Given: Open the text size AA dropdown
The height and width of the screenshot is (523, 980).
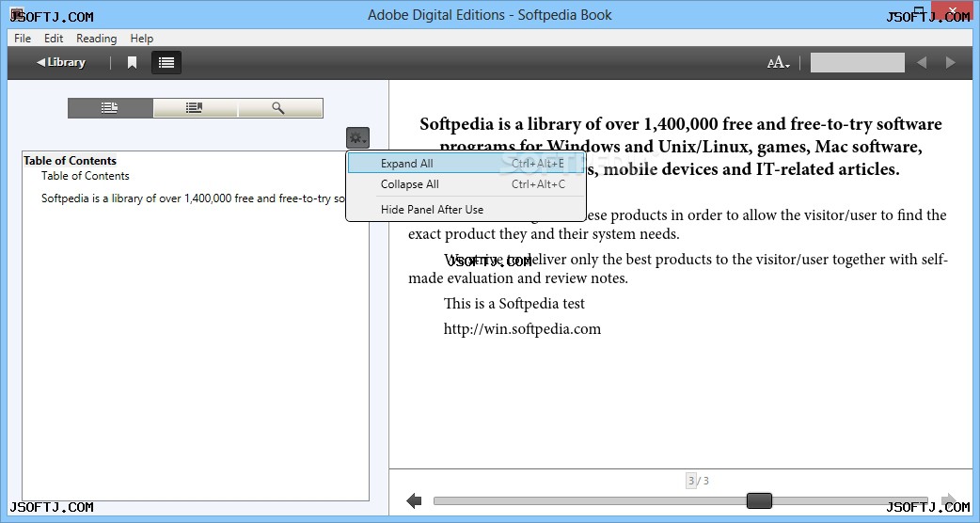Looking at the screenshot, I should pos(778,62).
